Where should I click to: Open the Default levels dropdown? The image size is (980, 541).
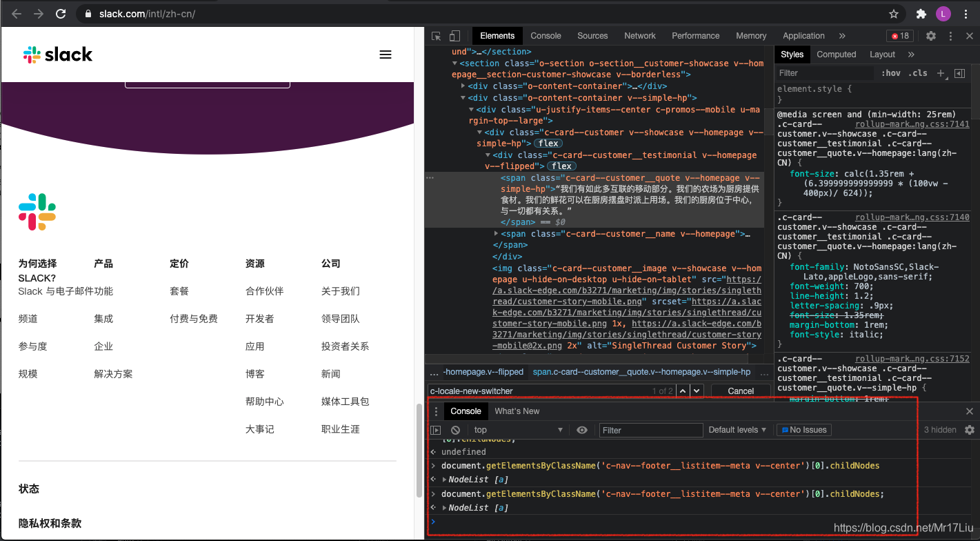point(737,430)
